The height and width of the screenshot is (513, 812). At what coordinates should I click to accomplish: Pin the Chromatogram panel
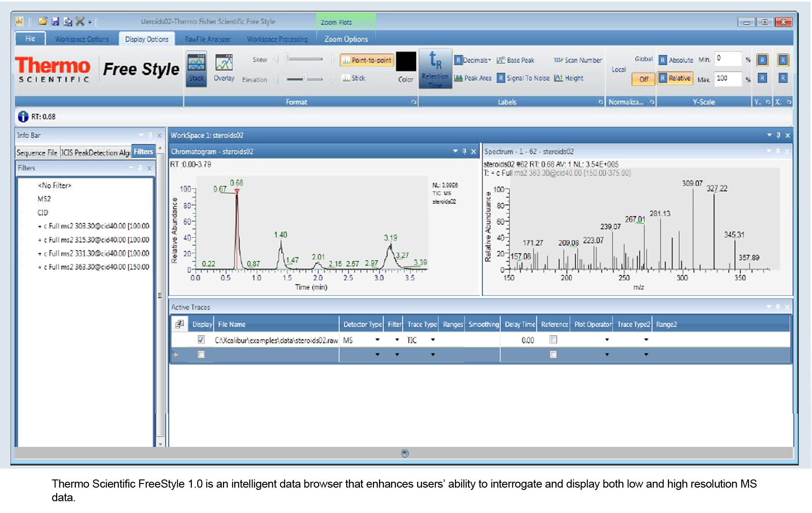(x=464, y=151)
